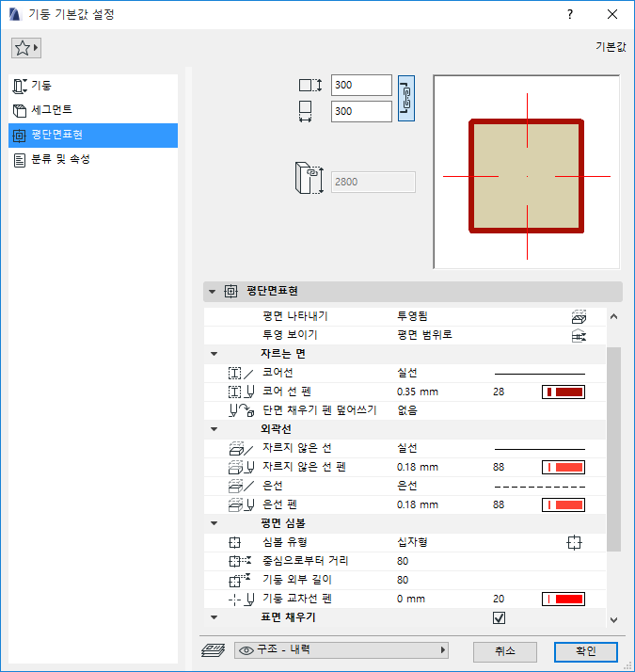Screen dimensions: 635x672
Task: Select the 기둥 page in sidebar
Action: point(93,86)
